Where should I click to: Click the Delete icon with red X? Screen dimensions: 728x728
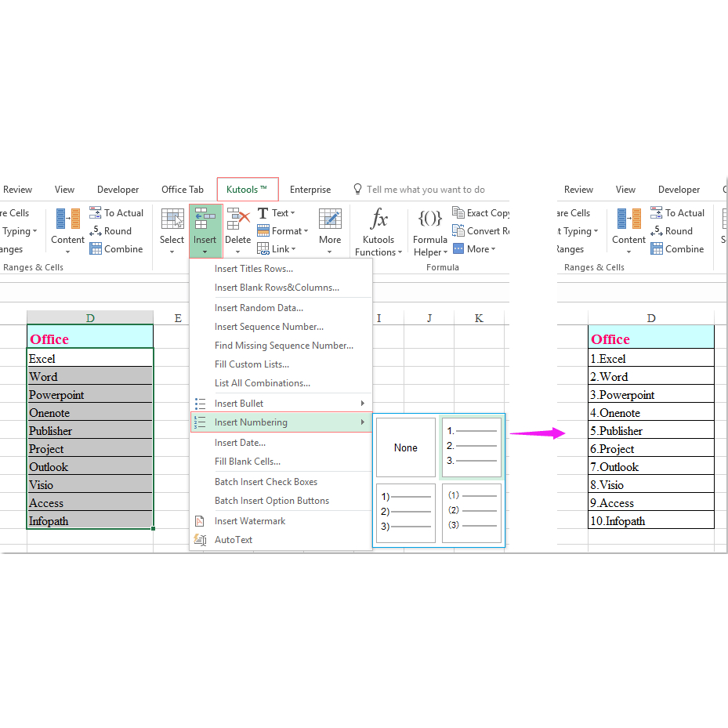point(238,219)
